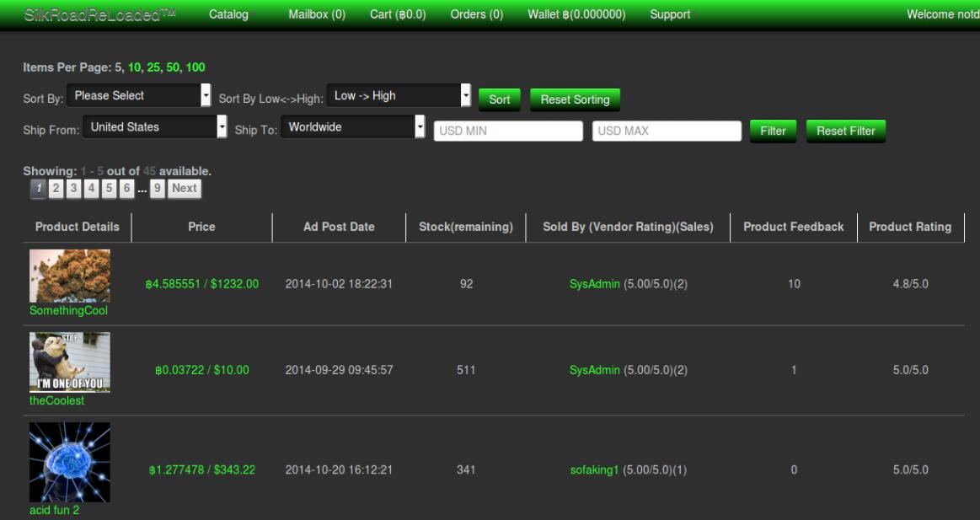
Task: Open the Ship From dropdown
Action: click(x=155, y=127)
